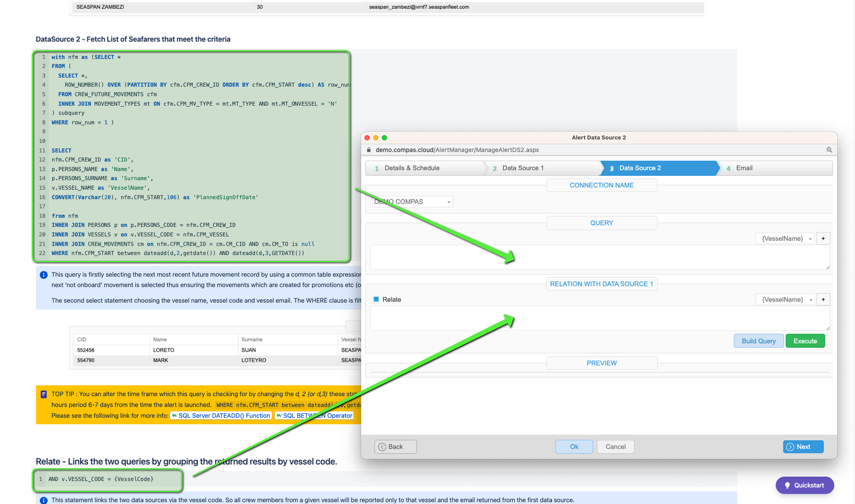Click the note icon in the TOP TIP banner
This screenshot has width=855, height=504.
click(44, 394)
